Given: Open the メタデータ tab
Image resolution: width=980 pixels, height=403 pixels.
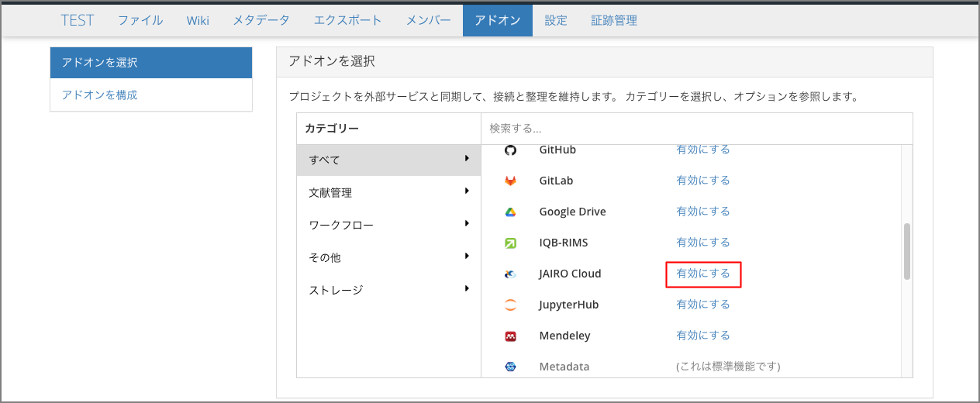Looking at the screenshot, I should [x=261, y=20].
